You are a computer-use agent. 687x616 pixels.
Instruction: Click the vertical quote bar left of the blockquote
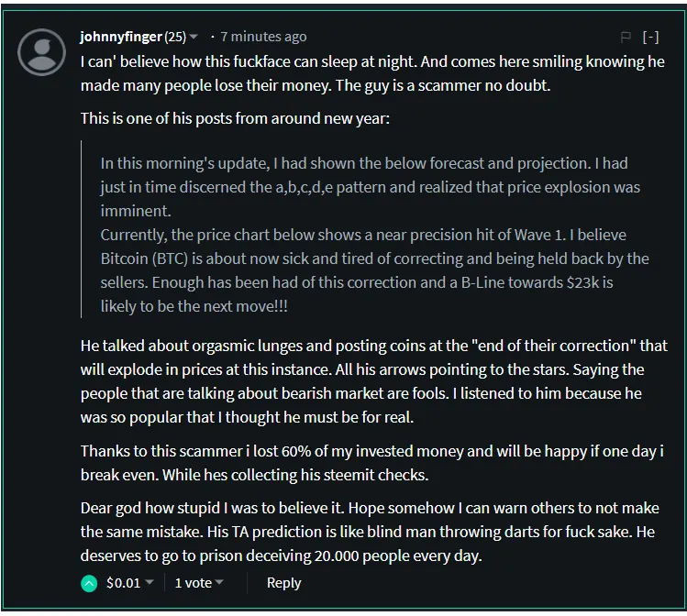82,229
